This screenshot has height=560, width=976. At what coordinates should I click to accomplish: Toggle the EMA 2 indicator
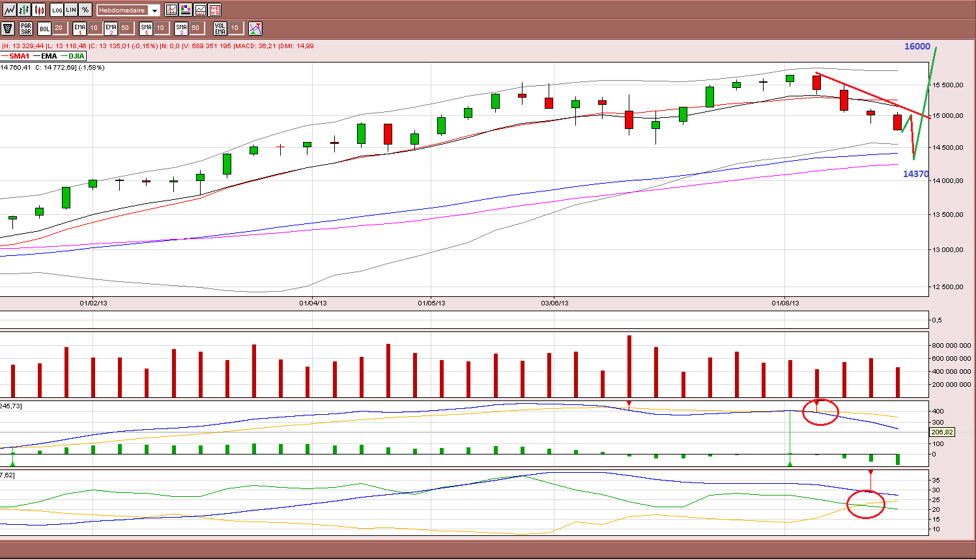tap(111, 29)
